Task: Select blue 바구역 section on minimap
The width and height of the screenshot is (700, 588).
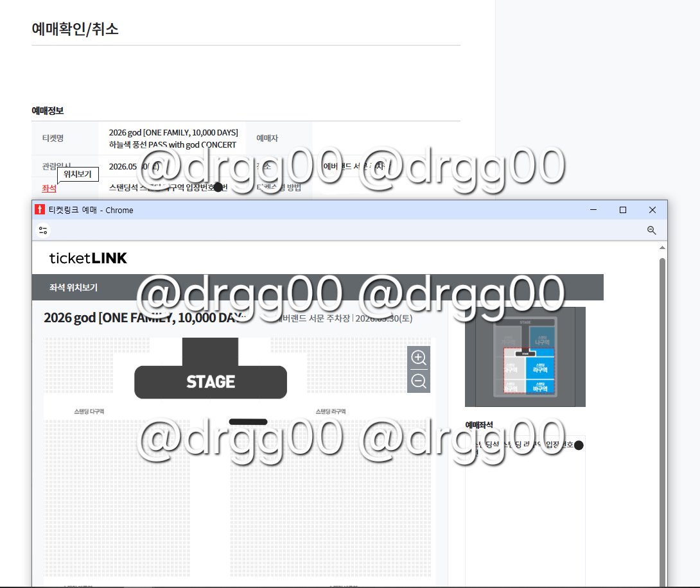Action: (x=540, y=387)
